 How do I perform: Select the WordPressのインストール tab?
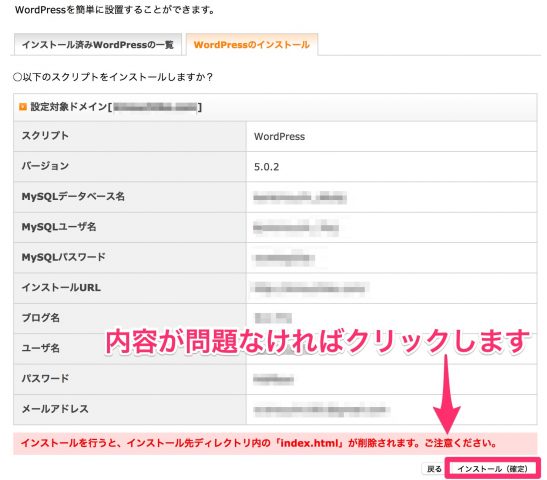(x=252, y=45)
